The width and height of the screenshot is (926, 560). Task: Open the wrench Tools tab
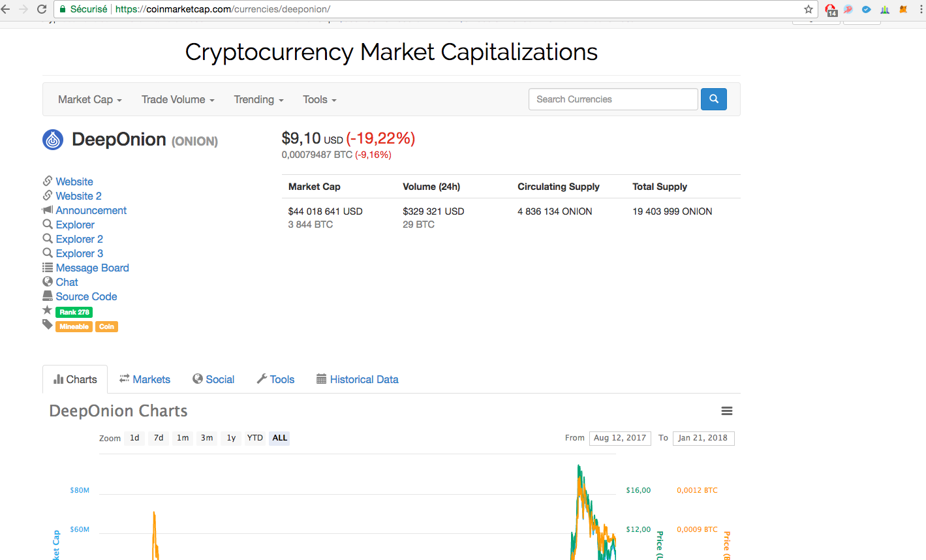(x=275, y=379)
